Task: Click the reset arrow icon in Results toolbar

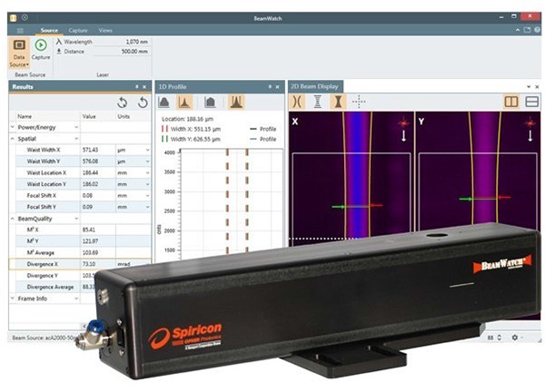Action: 143,103
